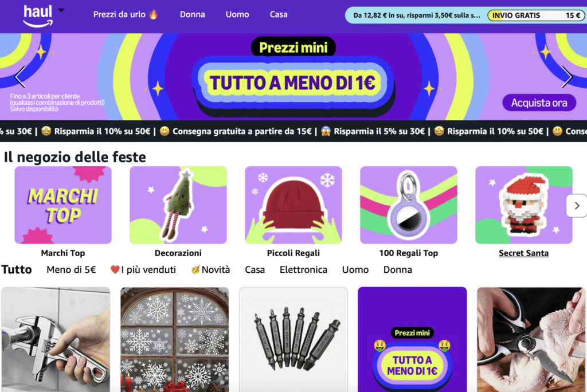The height and width of the screenshot is (392, 587).
Task: Open the Tutto a meno di 1€ promo tile
Action: pos(412,340)
